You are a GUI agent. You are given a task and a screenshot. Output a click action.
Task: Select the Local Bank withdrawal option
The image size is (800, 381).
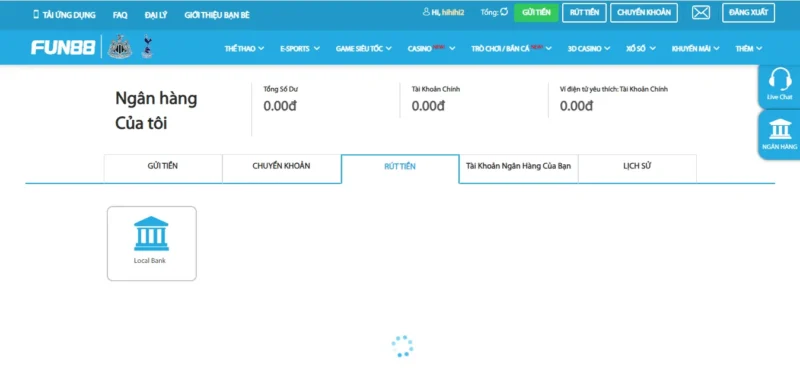tap(152, 243)
